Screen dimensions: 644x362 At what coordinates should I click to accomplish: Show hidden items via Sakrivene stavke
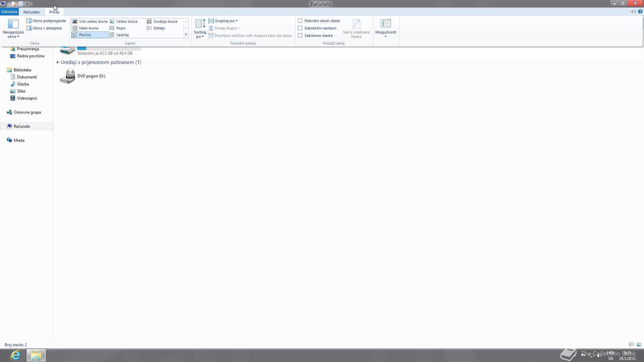pos(300,36)
